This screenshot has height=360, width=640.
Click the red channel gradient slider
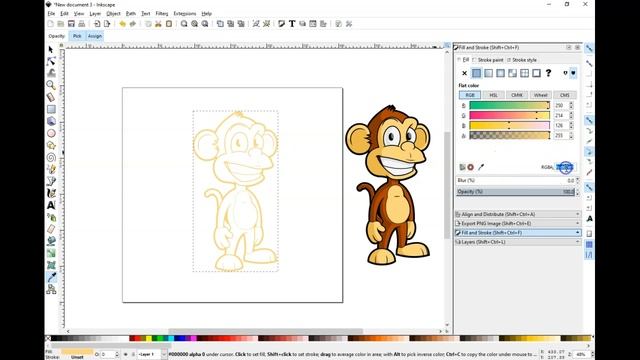509,105
